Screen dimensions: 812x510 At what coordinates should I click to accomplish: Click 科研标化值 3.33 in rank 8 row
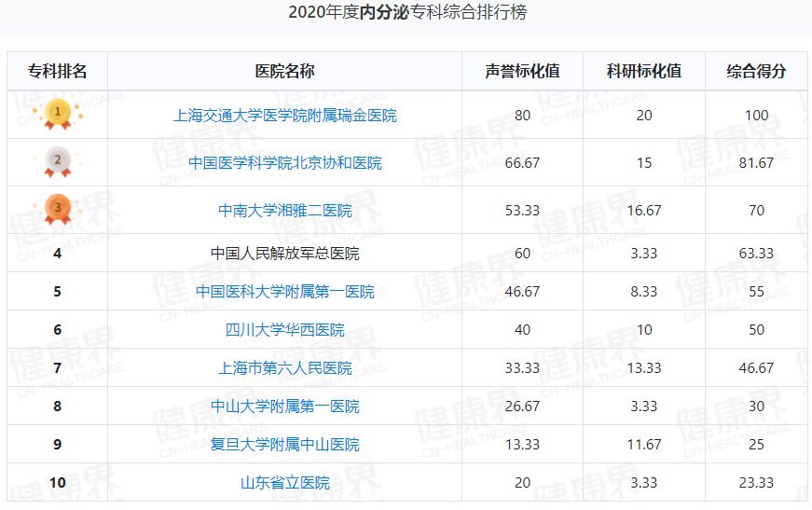(644, 407)
